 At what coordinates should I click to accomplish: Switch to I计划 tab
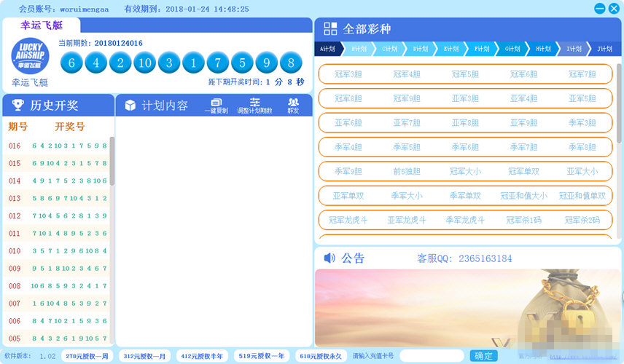pyautogui.click(x=574, y=49)
